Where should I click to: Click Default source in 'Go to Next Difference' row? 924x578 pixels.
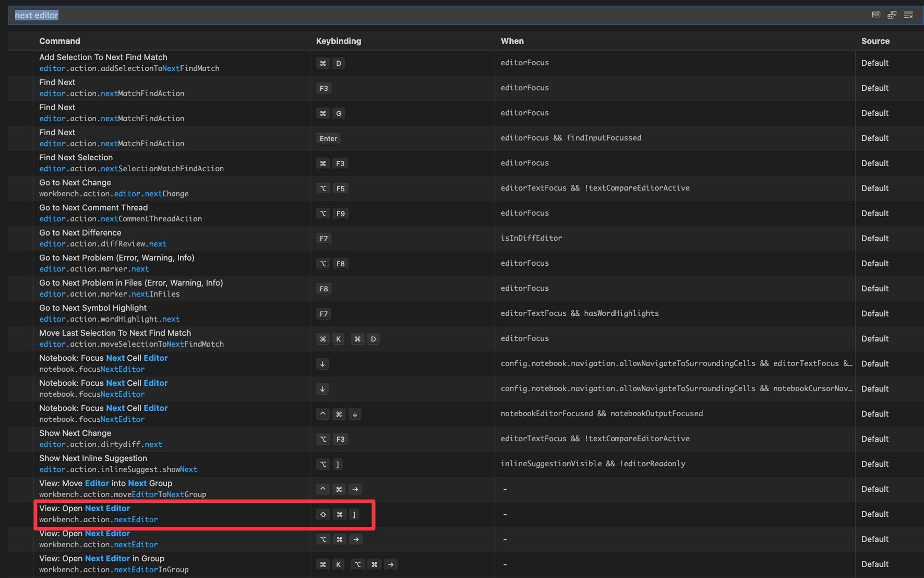coord(874,238)
